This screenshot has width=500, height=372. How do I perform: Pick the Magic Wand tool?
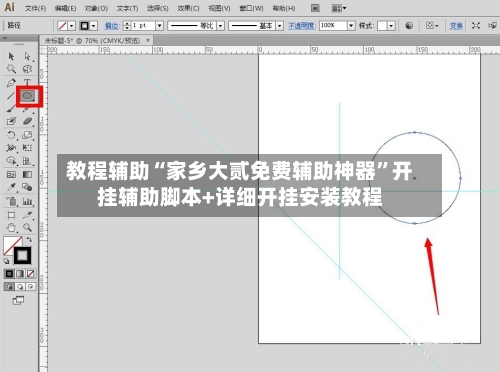(11, 69)
